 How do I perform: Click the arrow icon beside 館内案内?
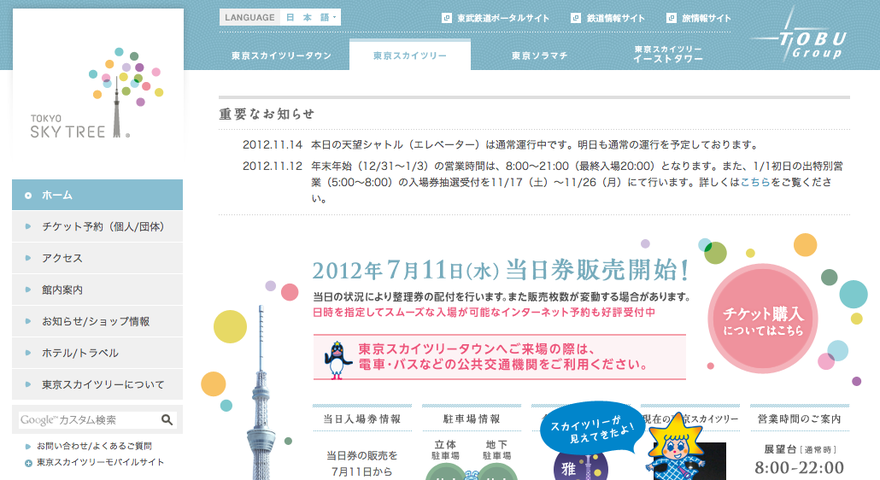(28, 290)
